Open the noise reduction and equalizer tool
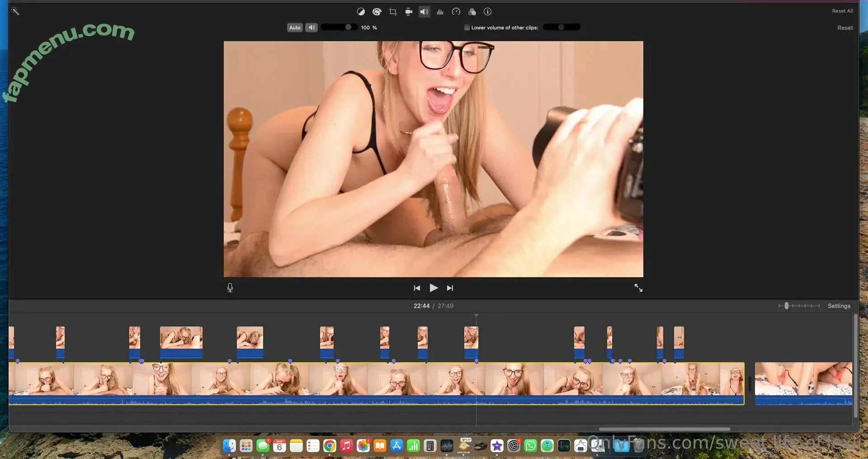This screenshot has height=459, width=868. [x=440, y=12]
